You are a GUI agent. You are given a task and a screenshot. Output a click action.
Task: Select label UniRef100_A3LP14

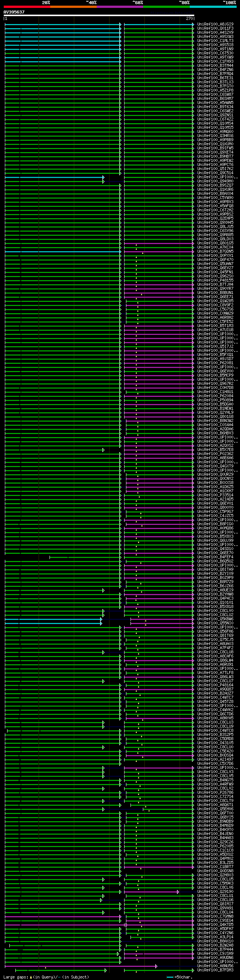tap(215, 938)
